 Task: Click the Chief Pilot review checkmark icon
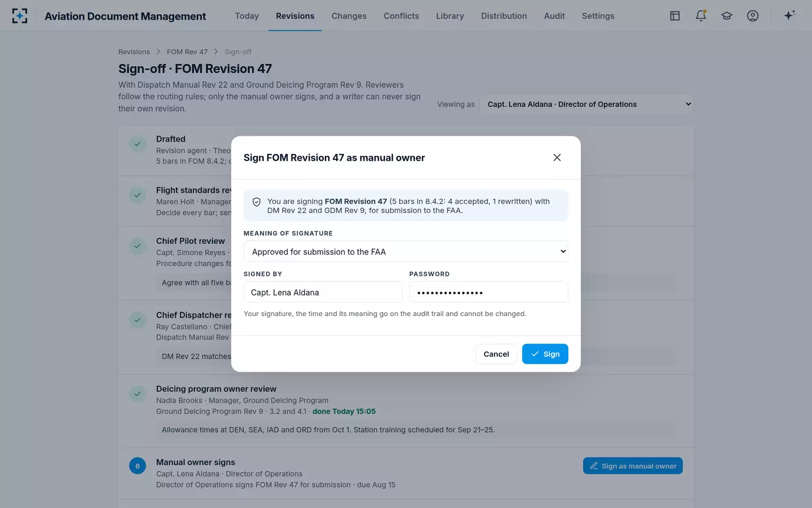138,246
